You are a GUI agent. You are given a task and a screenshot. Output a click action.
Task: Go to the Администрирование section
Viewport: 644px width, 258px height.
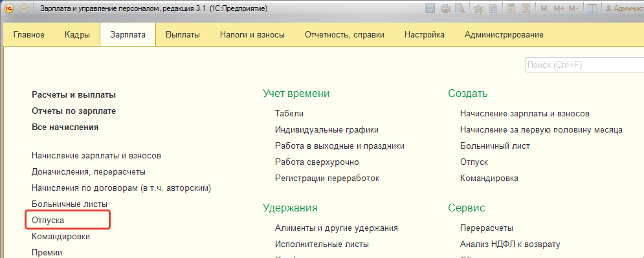click(504, 35)
